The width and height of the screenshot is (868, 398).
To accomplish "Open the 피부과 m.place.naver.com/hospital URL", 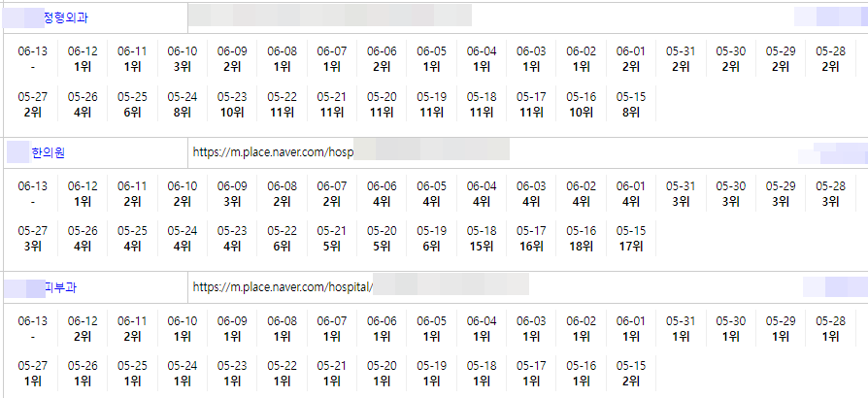I will 283,286.
